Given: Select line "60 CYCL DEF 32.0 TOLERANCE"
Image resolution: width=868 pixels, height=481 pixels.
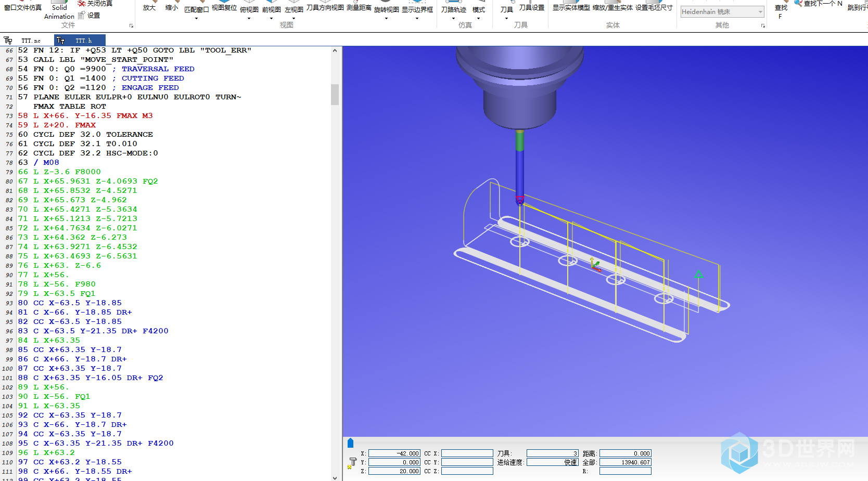Looking at the screenshot, I should tap(85, 134).
